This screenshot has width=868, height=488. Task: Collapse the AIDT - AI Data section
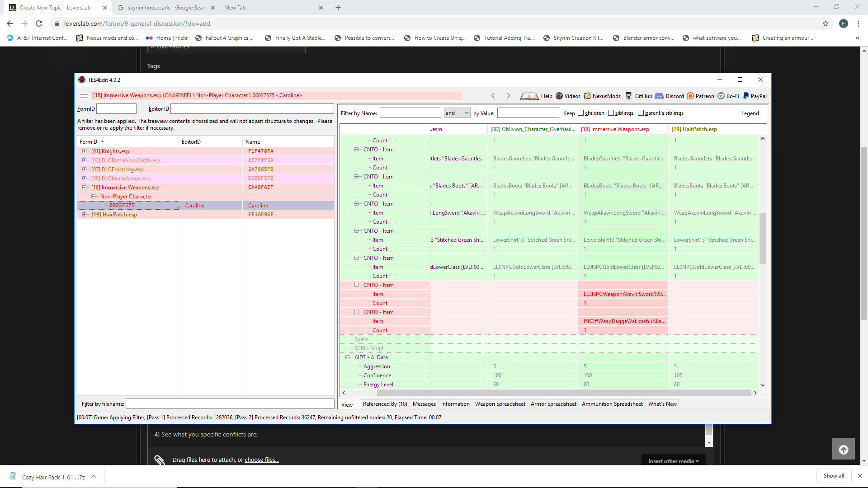[348, 357]
